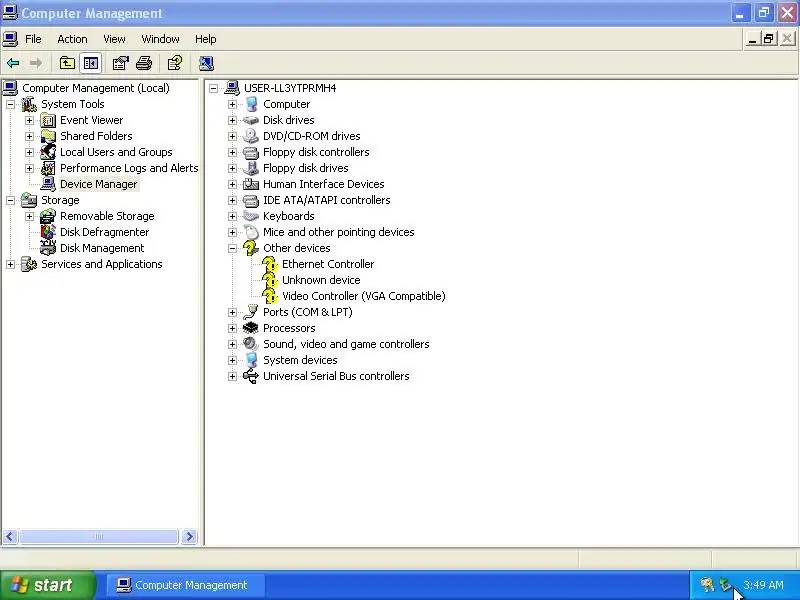Open the Properties toolbar icon
The image size is (800, 600).
click(x=120, y=63)
